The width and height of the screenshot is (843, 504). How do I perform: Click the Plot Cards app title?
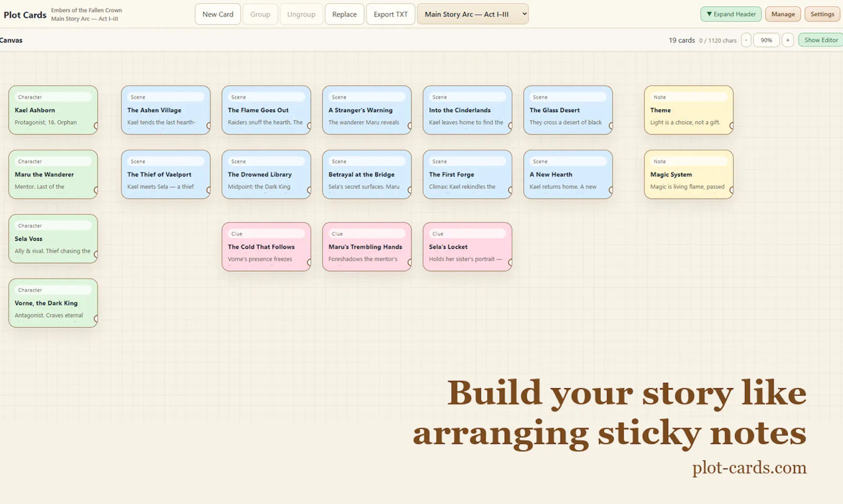25,15
